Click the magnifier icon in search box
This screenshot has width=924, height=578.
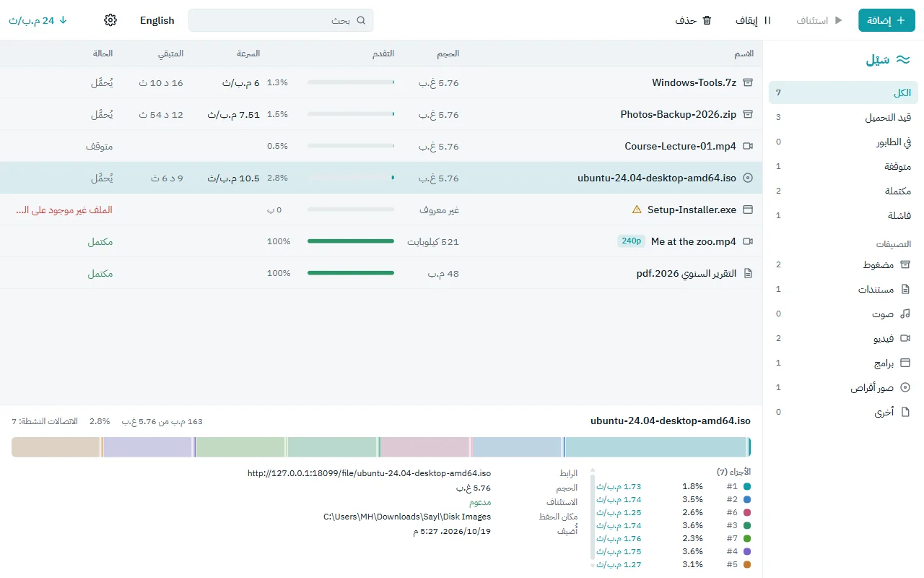pos(361,20)
